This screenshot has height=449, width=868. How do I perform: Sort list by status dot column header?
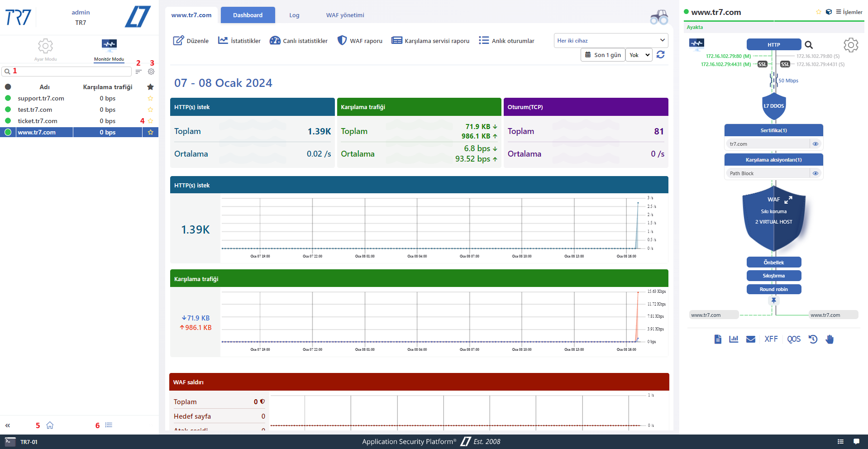coord(8,87)
